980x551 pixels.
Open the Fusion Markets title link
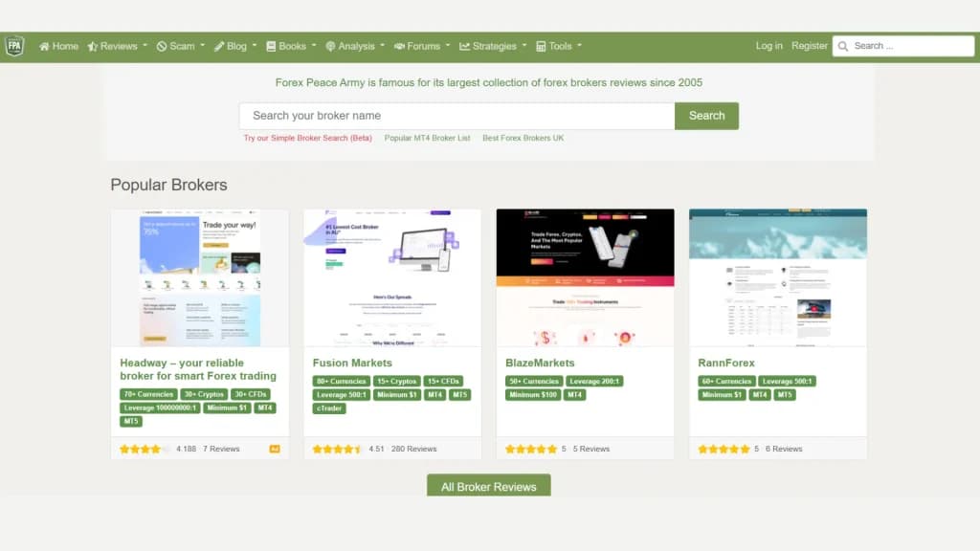[x=352, y=363]
